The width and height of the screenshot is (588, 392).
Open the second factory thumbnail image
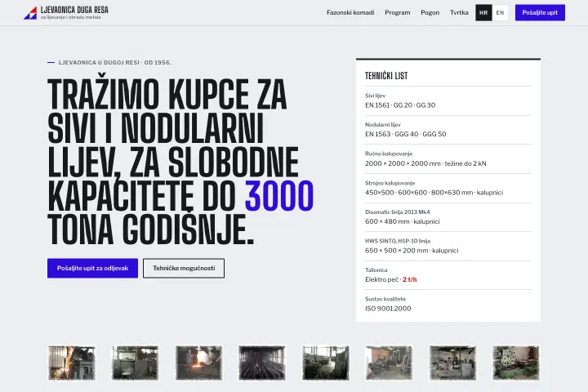pyautogui.click(x=135, y=363)
